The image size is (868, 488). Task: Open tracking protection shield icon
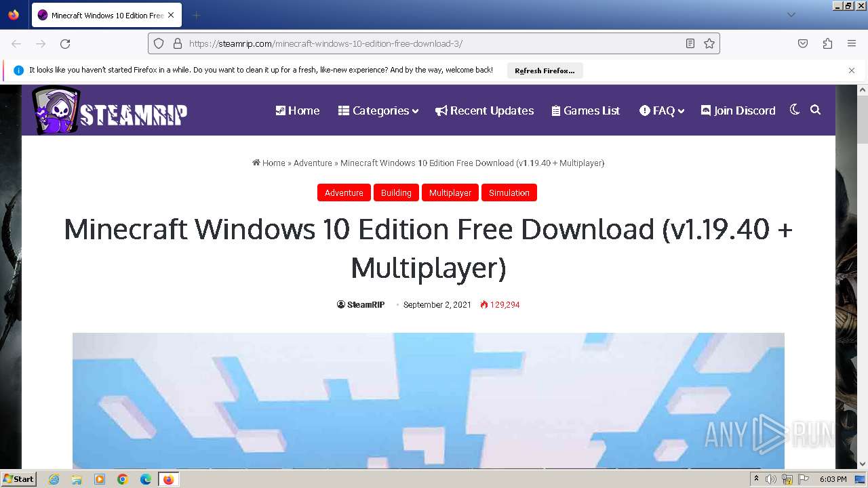[159, 43]
